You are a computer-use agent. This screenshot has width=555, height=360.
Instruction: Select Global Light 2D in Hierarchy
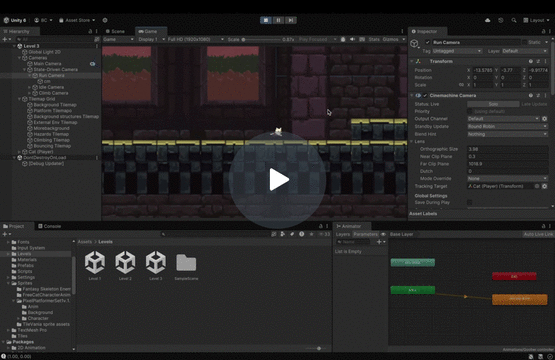[x=44, y=52]
